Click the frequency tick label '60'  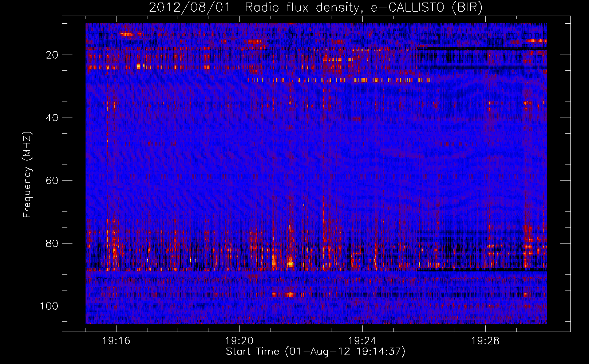coord(52,181)
